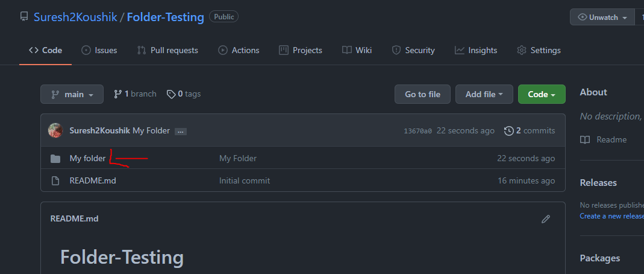Click the commit history clock icon

click(509, 130)
